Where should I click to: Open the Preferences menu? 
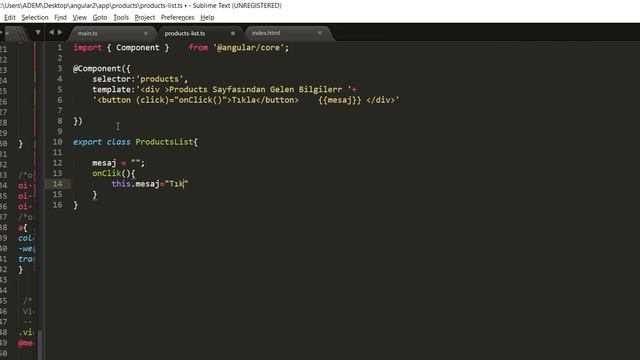coord(178,18)
